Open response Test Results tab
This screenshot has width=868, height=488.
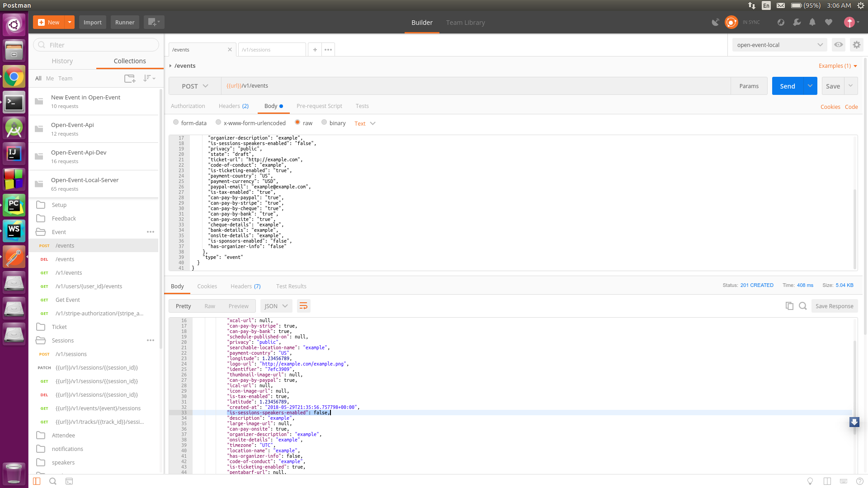click(x=291, y=286)
